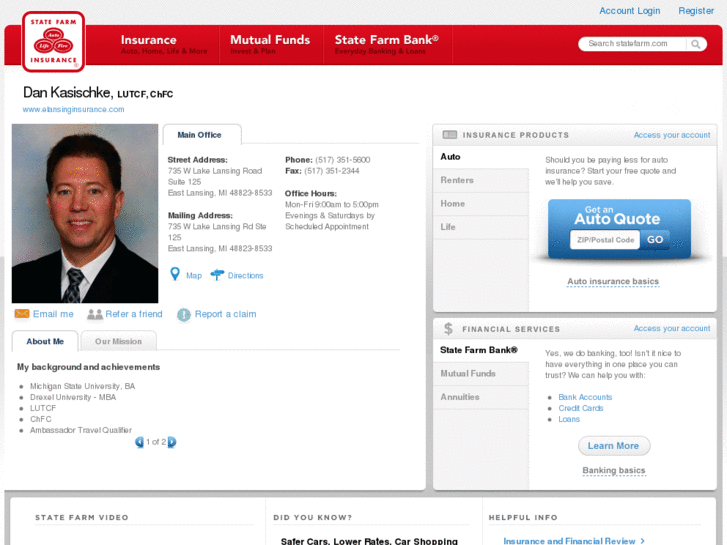
Task: Click the Financial Services dollar icon
Action: [x=448, y=329]
